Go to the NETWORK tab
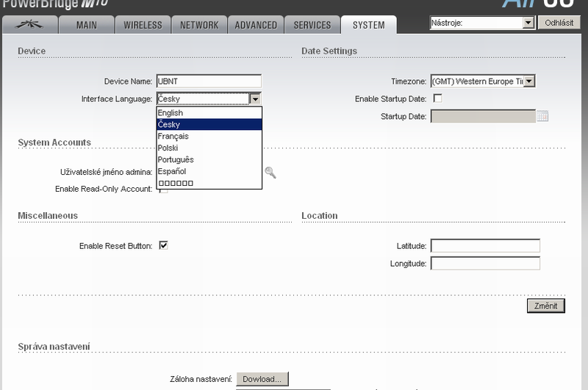588x390 pixels. [199, 25]
